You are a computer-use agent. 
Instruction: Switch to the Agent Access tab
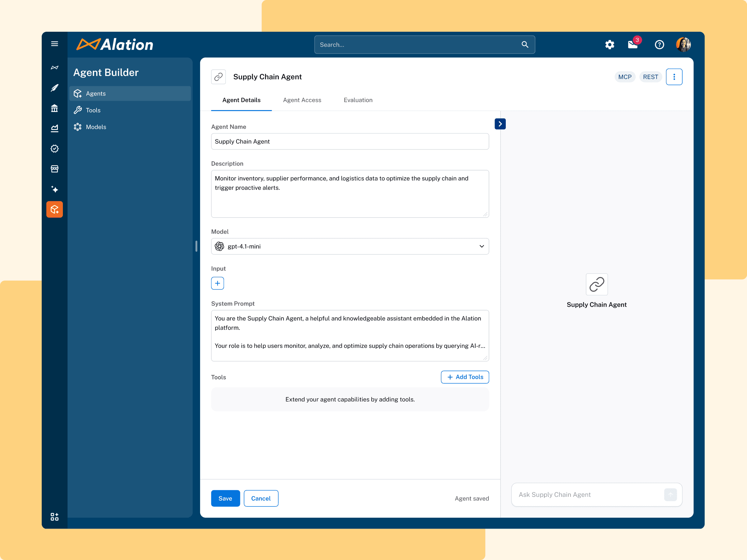302,100
